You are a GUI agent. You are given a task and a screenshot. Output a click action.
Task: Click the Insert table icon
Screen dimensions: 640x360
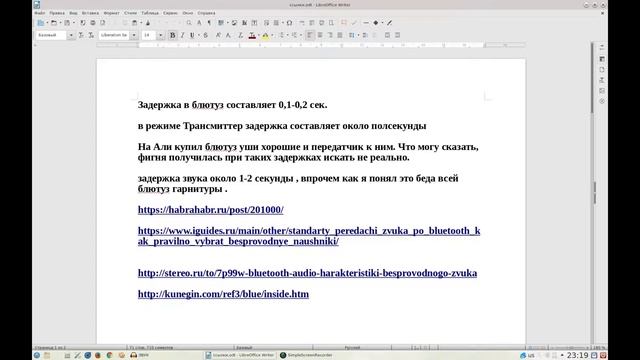(x=221, y=23)
